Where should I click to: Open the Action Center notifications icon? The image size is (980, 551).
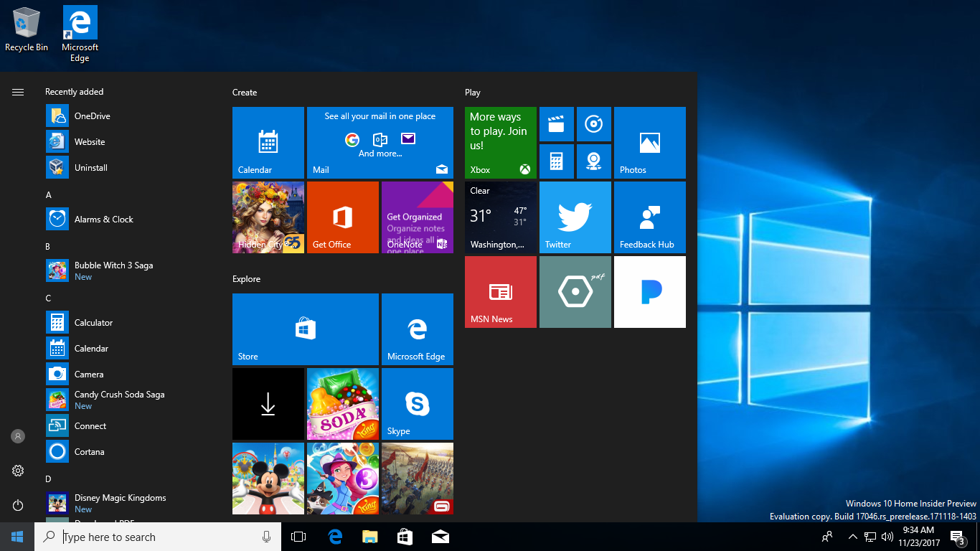coord(957,537)
